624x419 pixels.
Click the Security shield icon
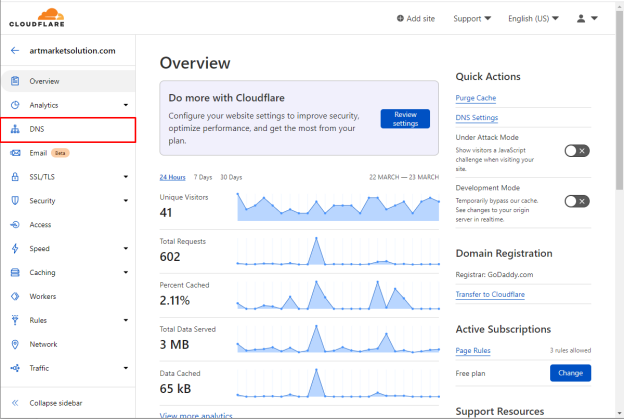point(15,201)
